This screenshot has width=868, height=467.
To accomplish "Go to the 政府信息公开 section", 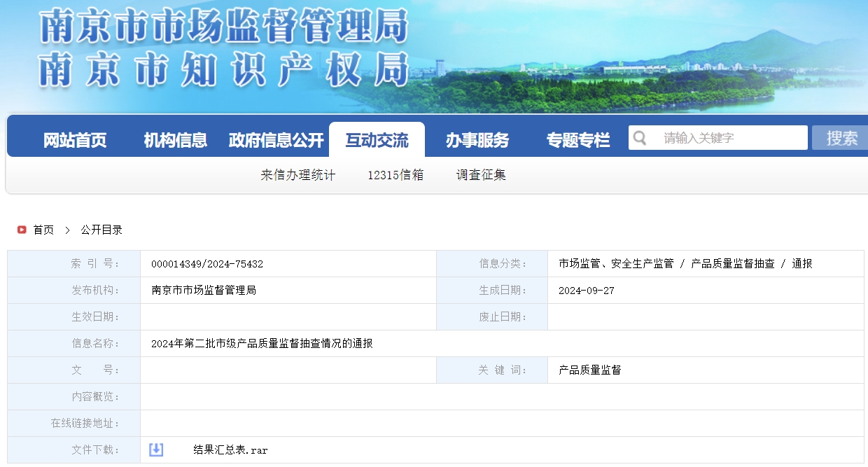I will (276, 140).
